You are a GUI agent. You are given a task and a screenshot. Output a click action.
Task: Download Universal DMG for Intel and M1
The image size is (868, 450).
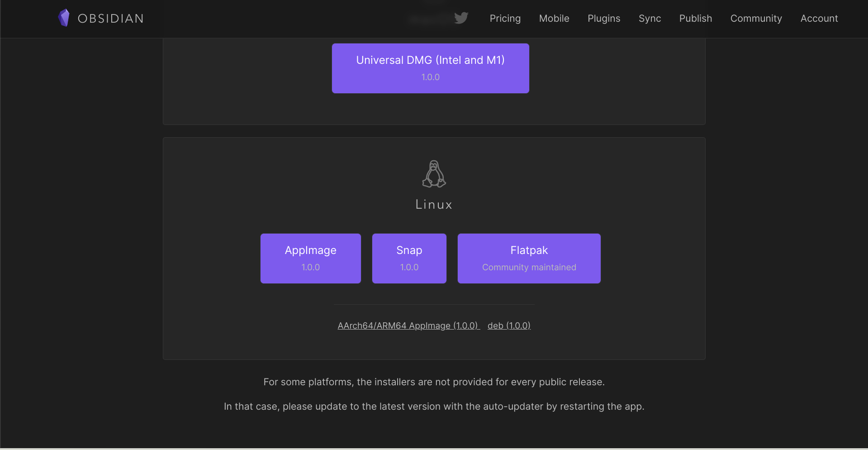(x=430, y=68)
